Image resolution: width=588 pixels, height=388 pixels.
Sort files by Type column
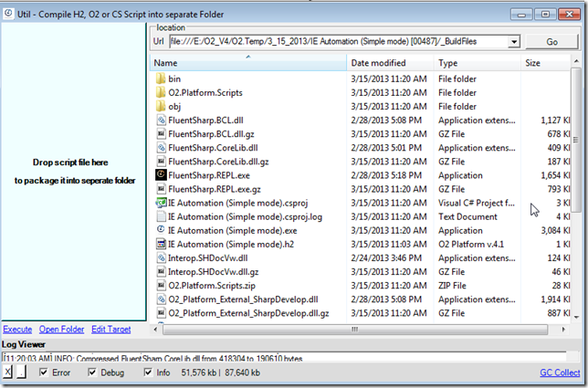[477, 63]
